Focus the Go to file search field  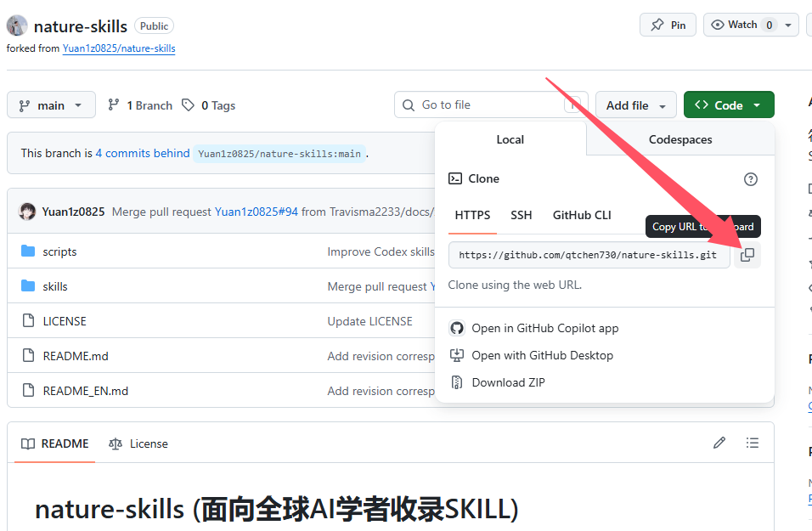(x=491, y=105)
